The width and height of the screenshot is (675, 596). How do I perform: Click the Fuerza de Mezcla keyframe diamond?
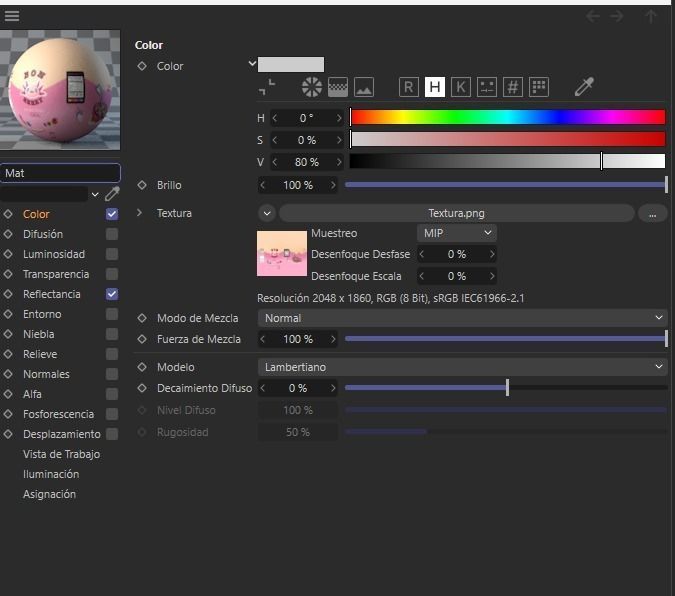click(x=142, y=339)
